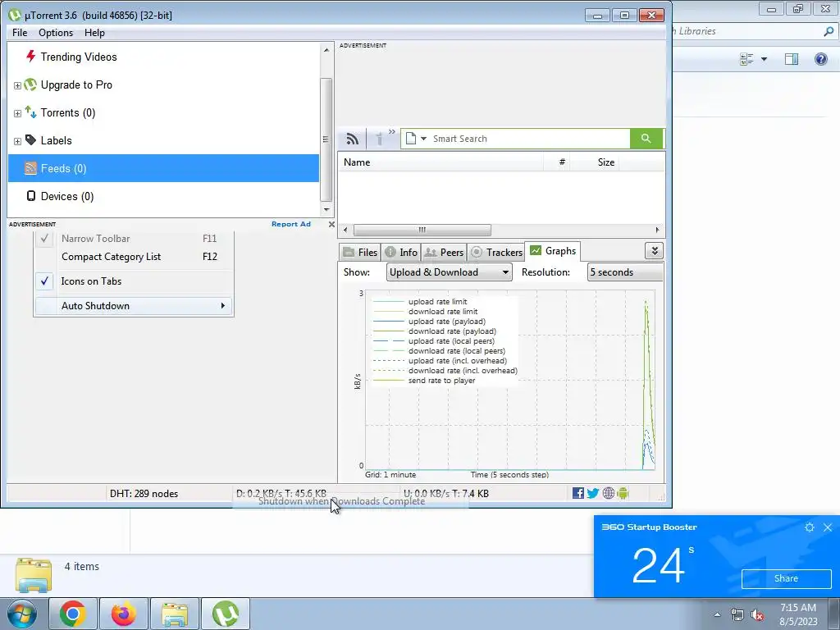Open the Help menu

pyautogui.click(x=94, y=33)
